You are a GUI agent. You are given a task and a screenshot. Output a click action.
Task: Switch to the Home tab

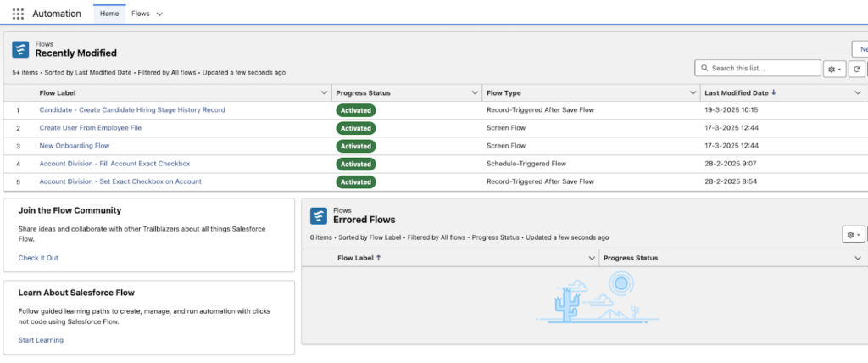click(109, 14)
